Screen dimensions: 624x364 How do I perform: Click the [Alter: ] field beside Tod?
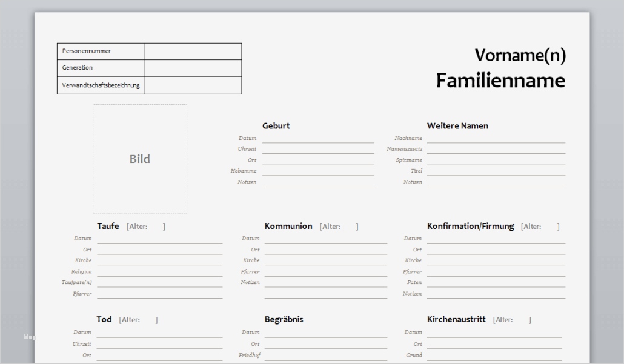tap(138, 320)
